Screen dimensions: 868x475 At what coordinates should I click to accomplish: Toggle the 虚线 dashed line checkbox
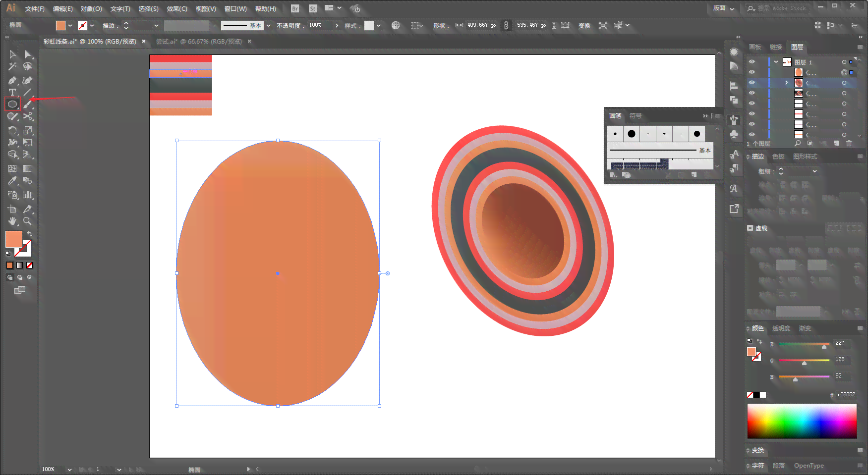click(x=750, y=228)
